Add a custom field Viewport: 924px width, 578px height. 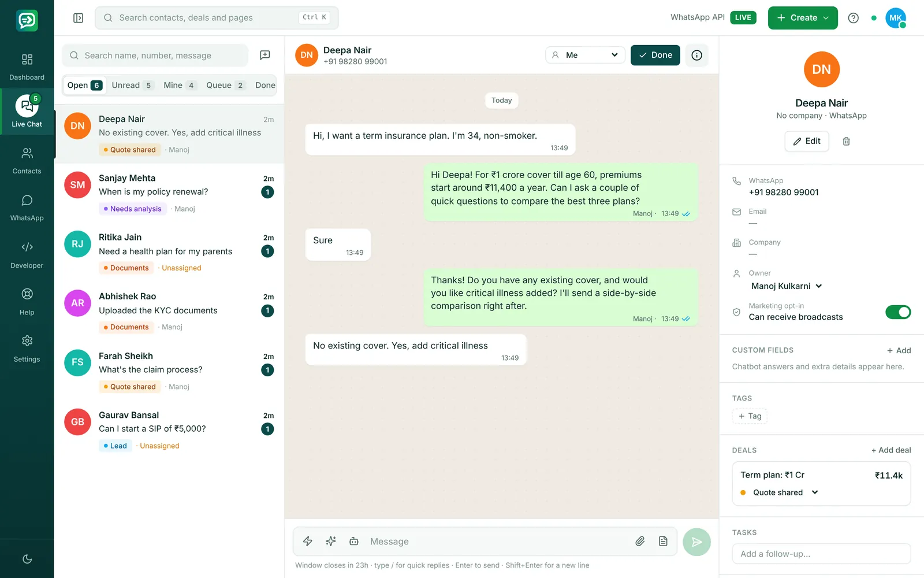899,350
